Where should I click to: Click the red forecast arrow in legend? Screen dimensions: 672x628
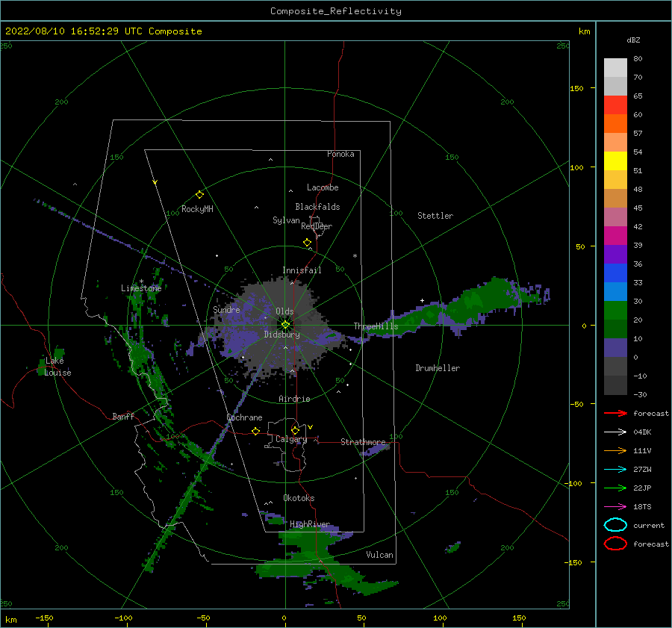pyautogui.click(x=615, y=413)
